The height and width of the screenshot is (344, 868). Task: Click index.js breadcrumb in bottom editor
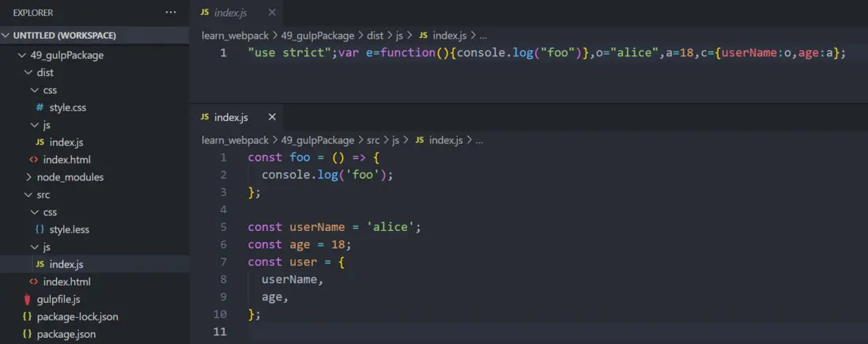[x=446, y=140]
